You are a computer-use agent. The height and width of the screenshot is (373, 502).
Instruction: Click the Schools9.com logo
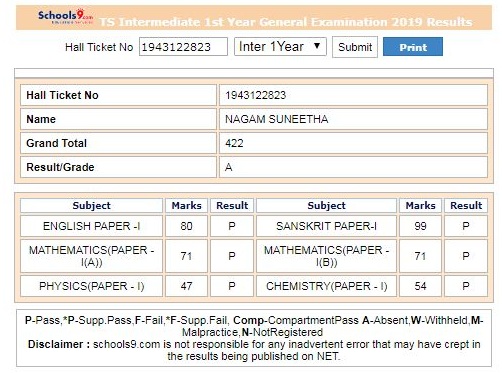65,16
